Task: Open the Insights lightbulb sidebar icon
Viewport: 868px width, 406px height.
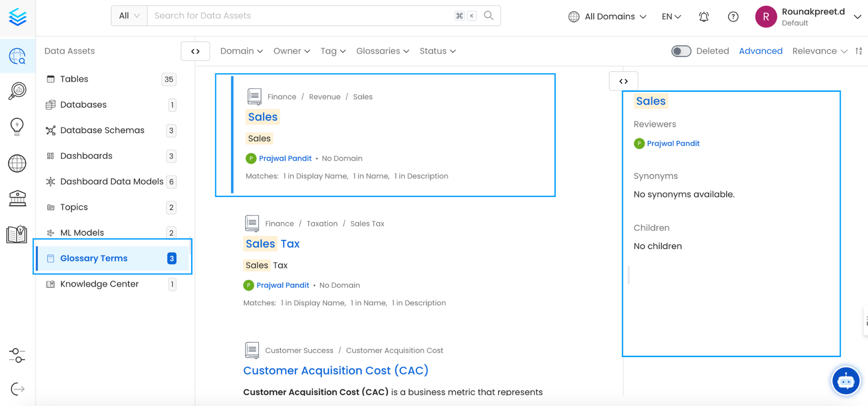Action: (17, 126)
